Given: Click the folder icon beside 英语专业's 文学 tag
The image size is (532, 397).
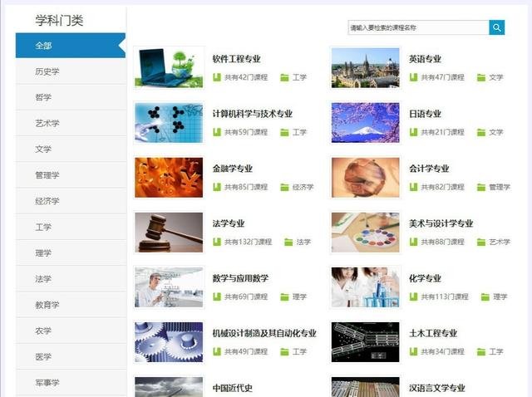Looking at the screenshot, I should (x=481, y=77).
